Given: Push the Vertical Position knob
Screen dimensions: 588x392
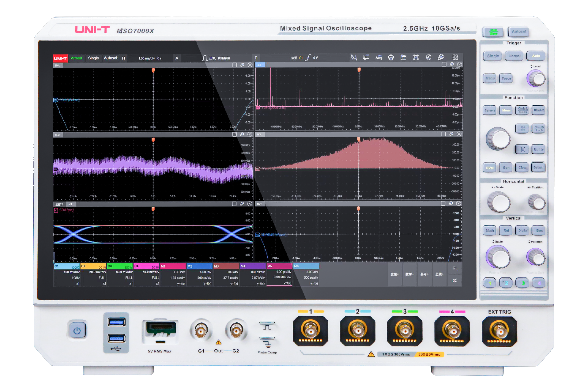Looking at the screenshot, I should [536, 257].
